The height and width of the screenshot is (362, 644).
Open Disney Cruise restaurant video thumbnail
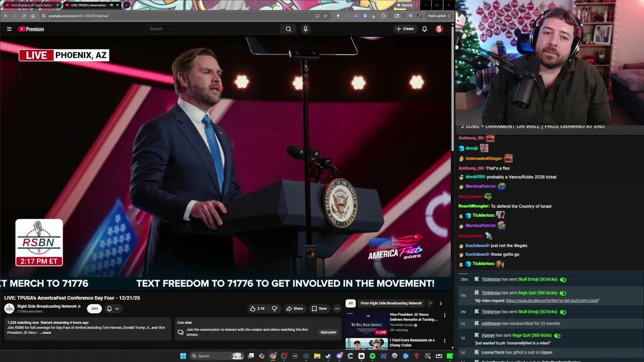366,344
